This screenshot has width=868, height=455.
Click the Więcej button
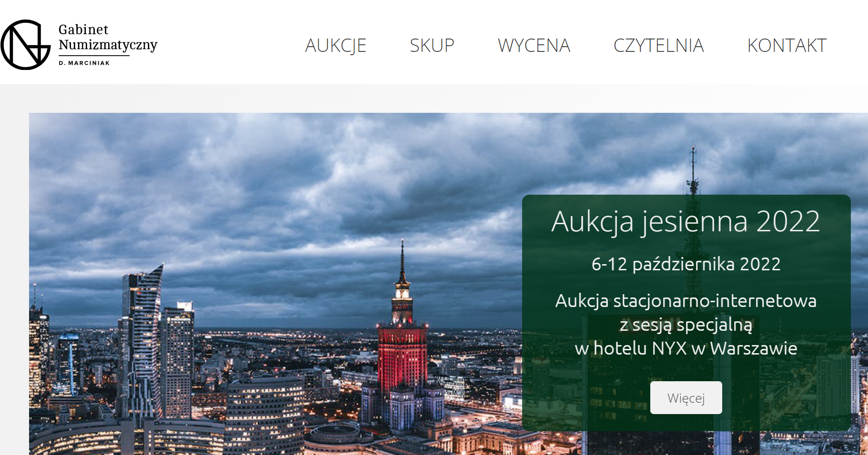click(686, 397)
